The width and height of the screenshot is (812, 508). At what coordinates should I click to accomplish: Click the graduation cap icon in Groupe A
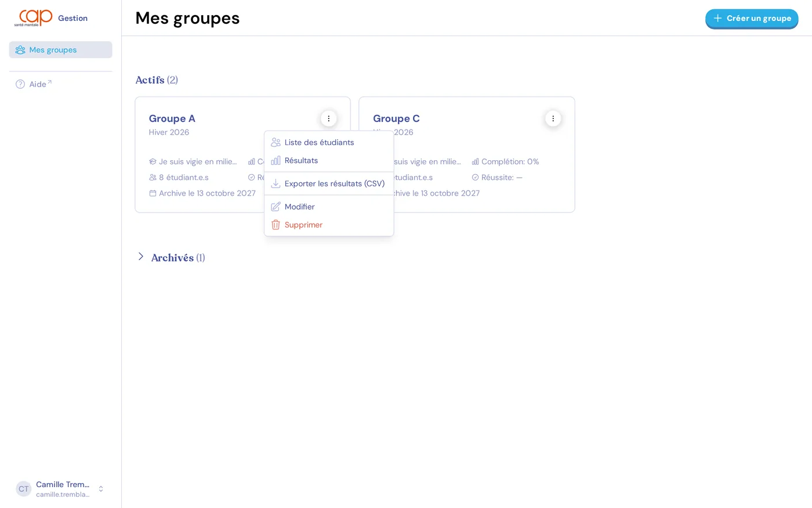[x=153, y=162]
